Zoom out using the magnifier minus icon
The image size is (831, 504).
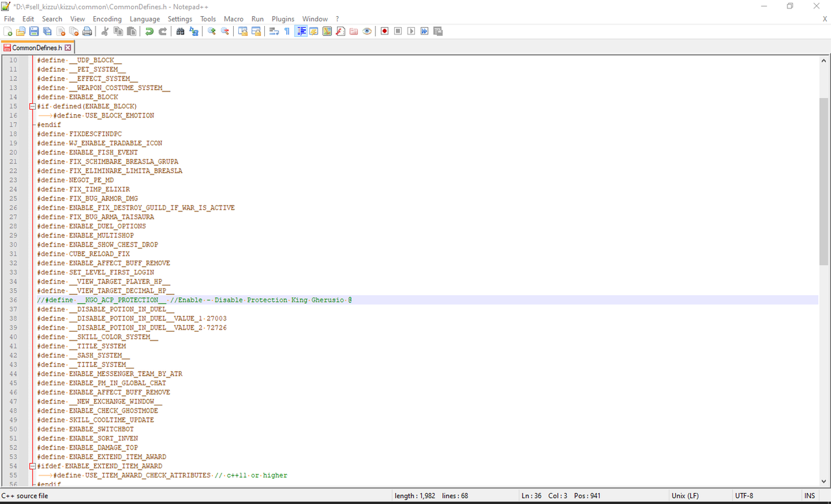click(x=225, y=31)
